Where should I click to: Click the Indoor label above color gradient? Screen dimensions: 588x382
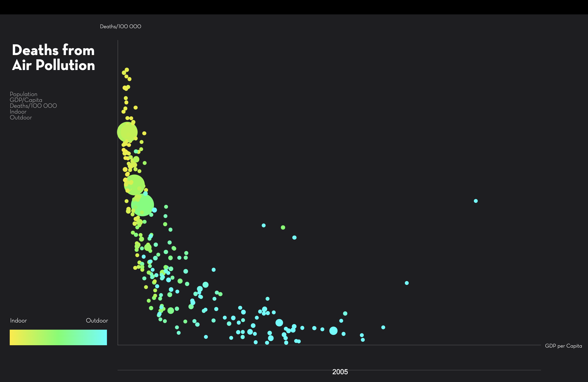pos(18,321)
